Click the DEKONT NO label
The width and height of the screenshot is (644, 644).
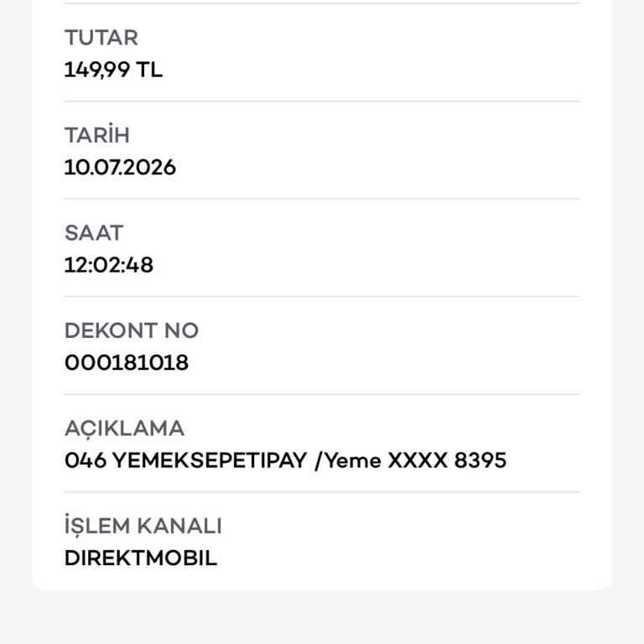click(132, 330)
